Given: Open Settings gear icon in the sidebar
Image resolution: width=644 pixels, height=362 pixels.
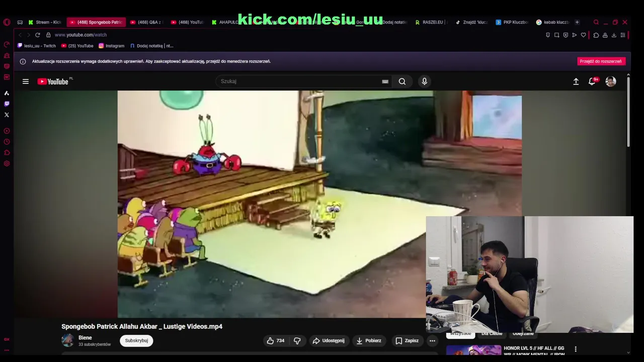Looking at the screenshot, I should pyautogui.click(x=7, y=163).
